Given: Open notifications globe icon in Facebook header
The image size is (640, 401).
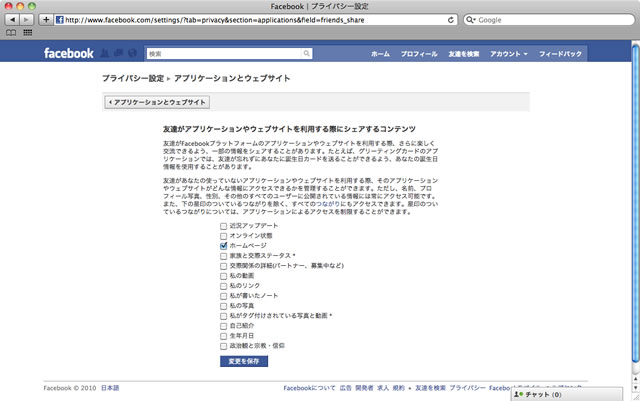Looking at the screenshot, I should [132, 53].
